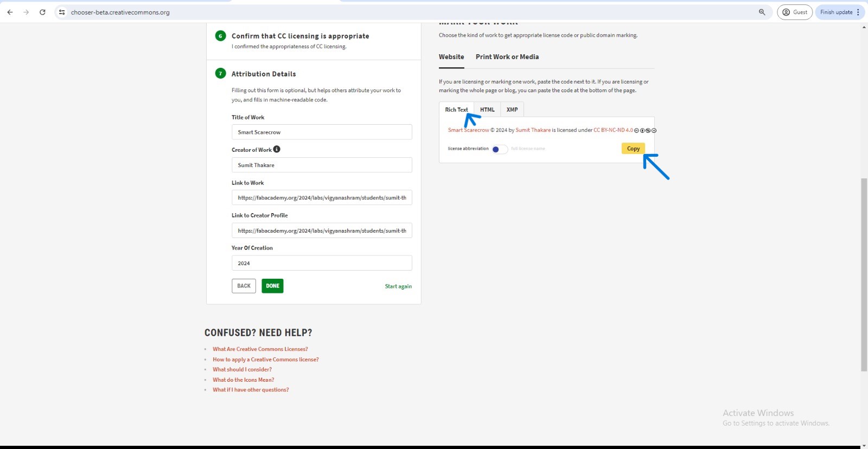Switch to the Website tab

click(451, 57)
